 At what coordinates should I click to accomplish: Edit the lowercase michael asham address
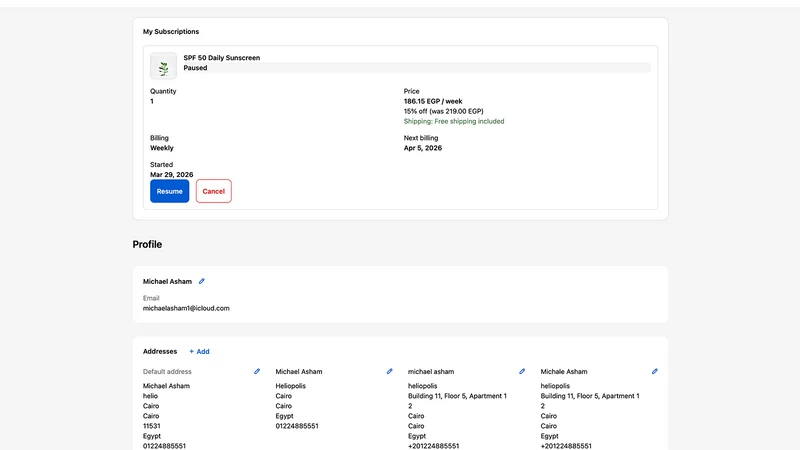tap(522, 371)
